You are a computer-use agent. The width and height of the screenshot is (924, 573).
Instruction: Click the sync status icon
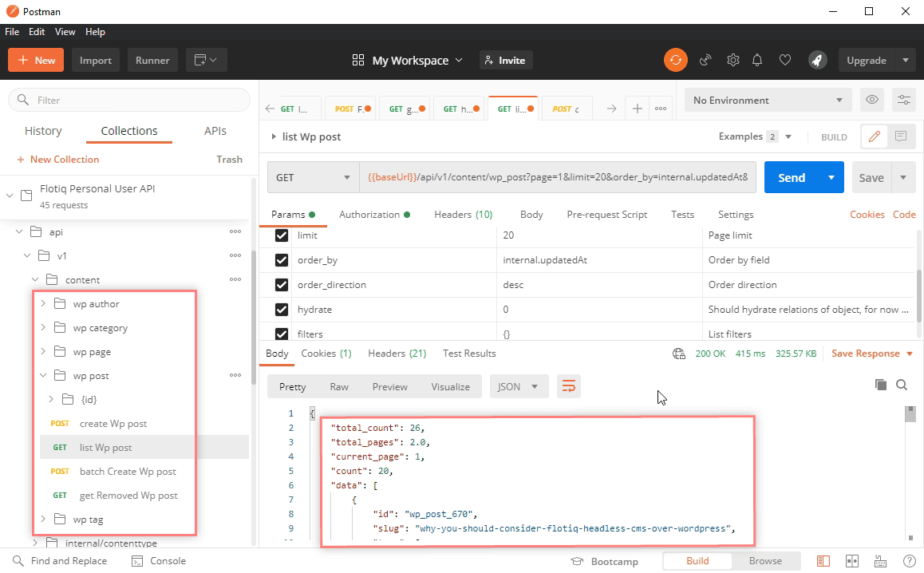coord(675,60)
